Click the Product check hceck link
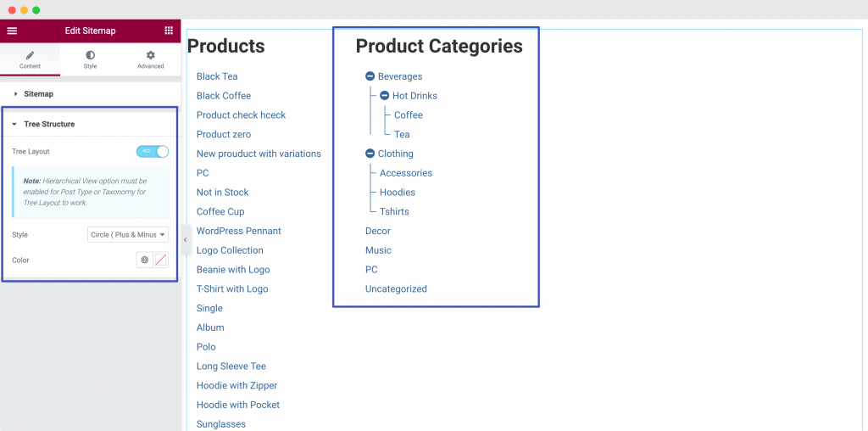 click(241, 115)
